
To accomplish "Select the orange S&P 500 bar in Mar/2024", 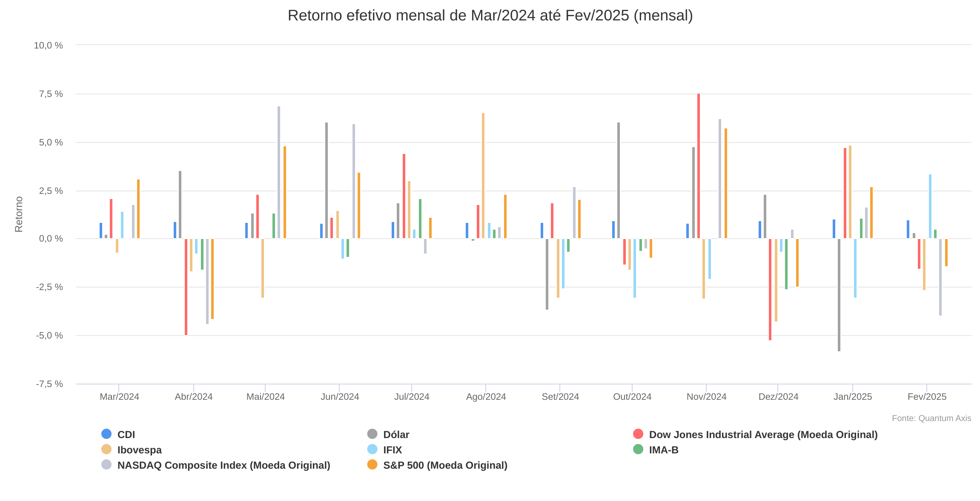I will point(138,209).
